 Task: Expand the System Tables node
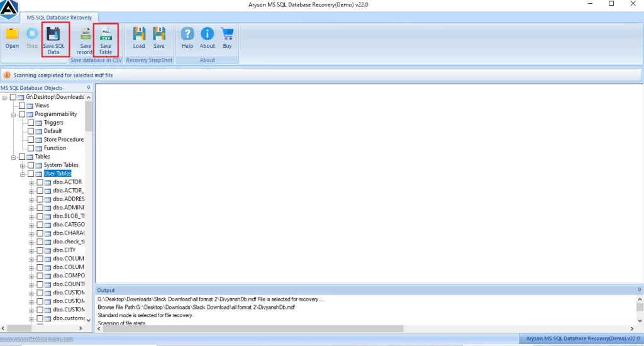click(x=23, y=166)
